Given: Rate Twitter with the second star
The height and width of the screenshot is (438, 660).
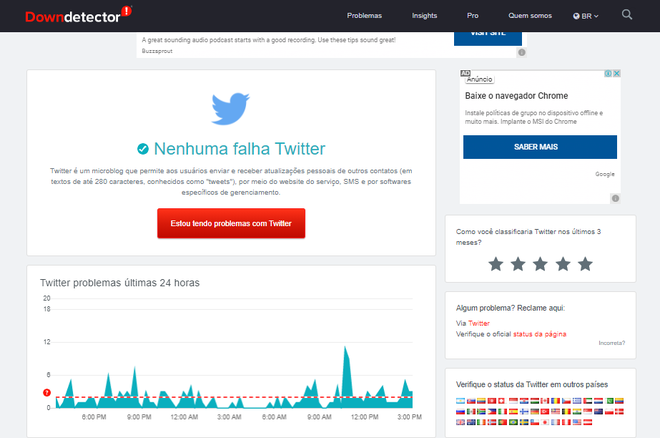Looking at the screenshot, I should (x=518, y=264).
